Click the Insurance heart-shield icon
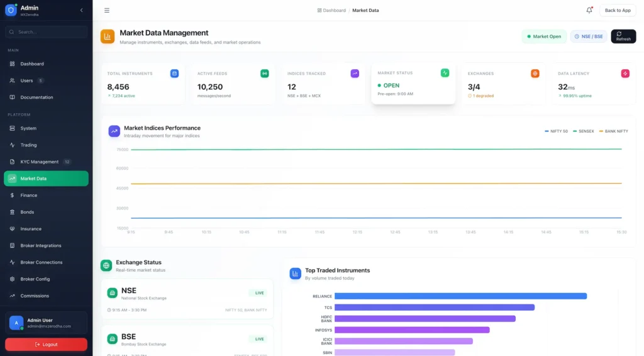The width and height of the screenshot is (644, 356). point(12,229)
